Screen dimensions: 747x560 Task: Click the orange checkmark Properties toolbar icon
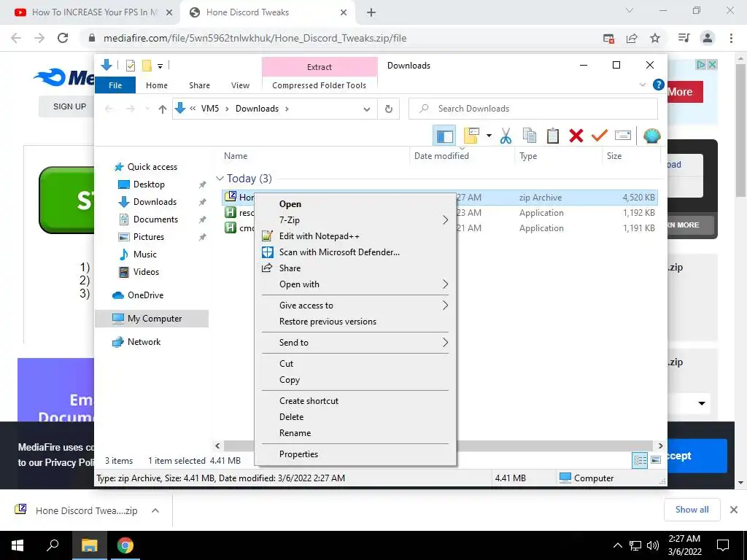(600, 136)
